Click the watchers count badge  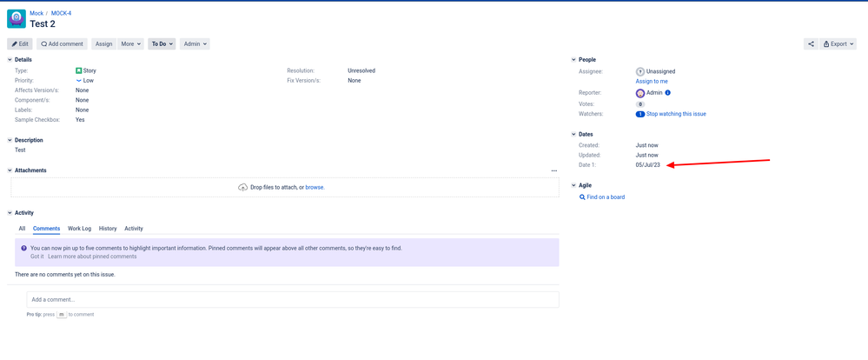coord(640,114)
